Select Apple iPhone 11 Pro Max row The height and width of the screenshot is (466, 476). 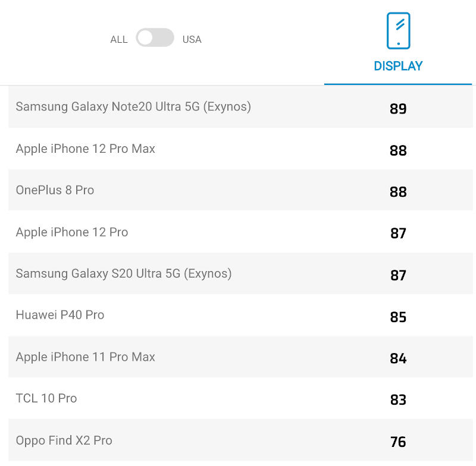click(x=86, y=357)
